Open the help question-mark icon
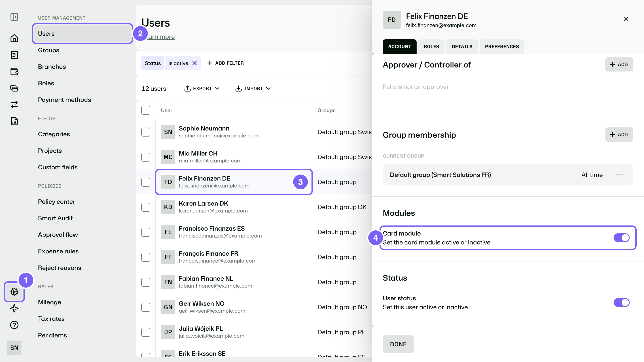 coord(14,325)
